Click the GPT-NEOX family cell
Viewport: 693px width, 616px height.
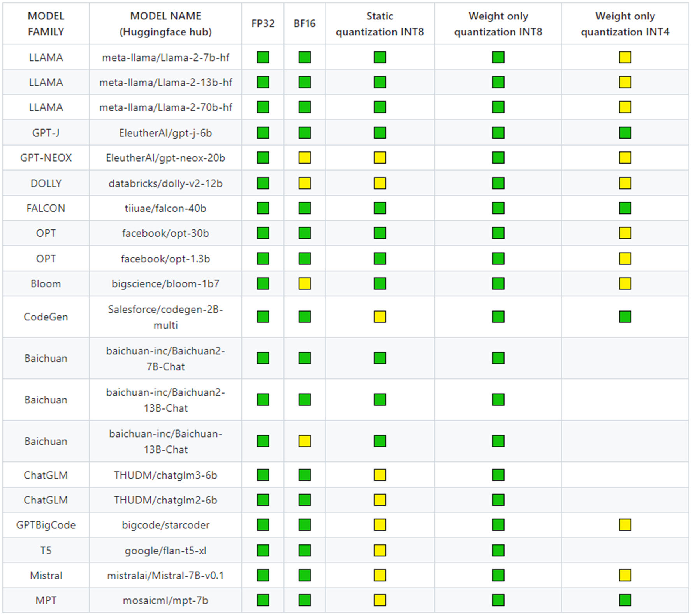point(46,158)
